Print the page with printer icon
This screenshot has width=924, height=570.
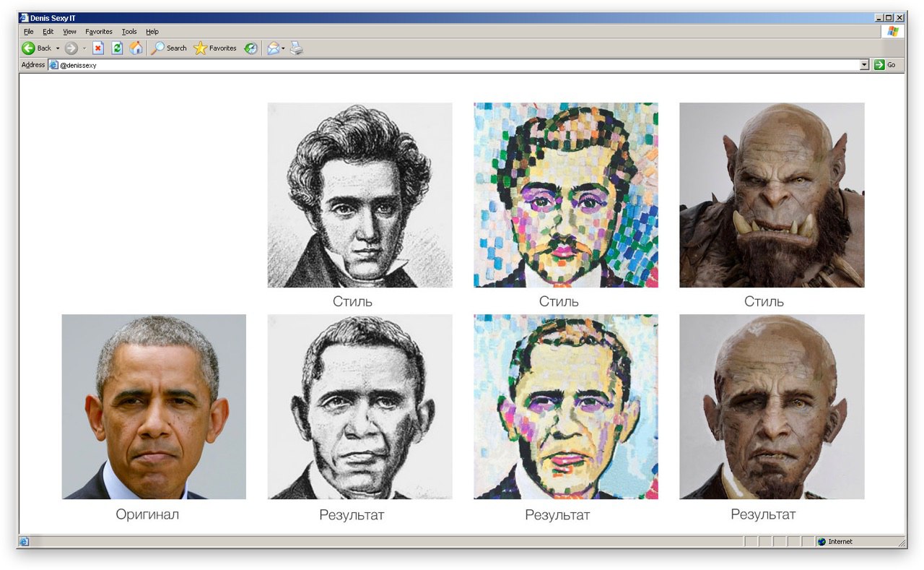297,48
